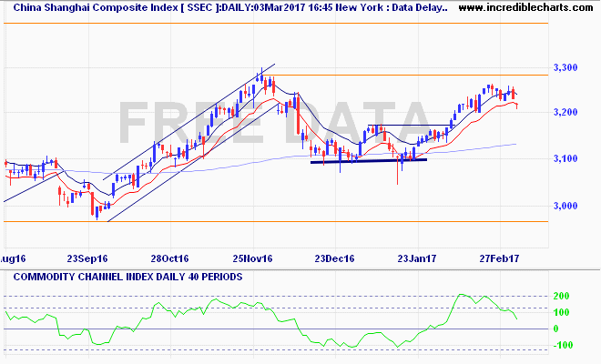The width and height of the screenshot is (601, 364).
Task: Click the 200 CCI axis label
Action: [561, 296]
